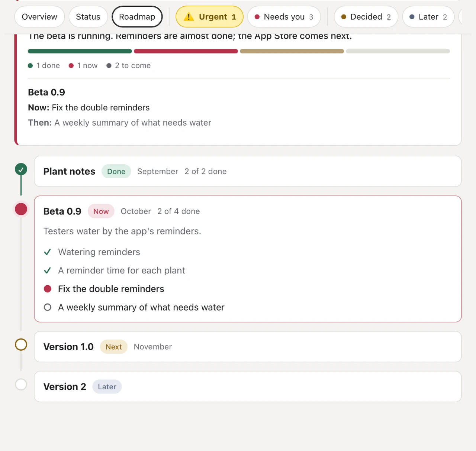Click the red dot in the Needs you filter
This screenshot has height=451, width=476.
click(257, 17)
